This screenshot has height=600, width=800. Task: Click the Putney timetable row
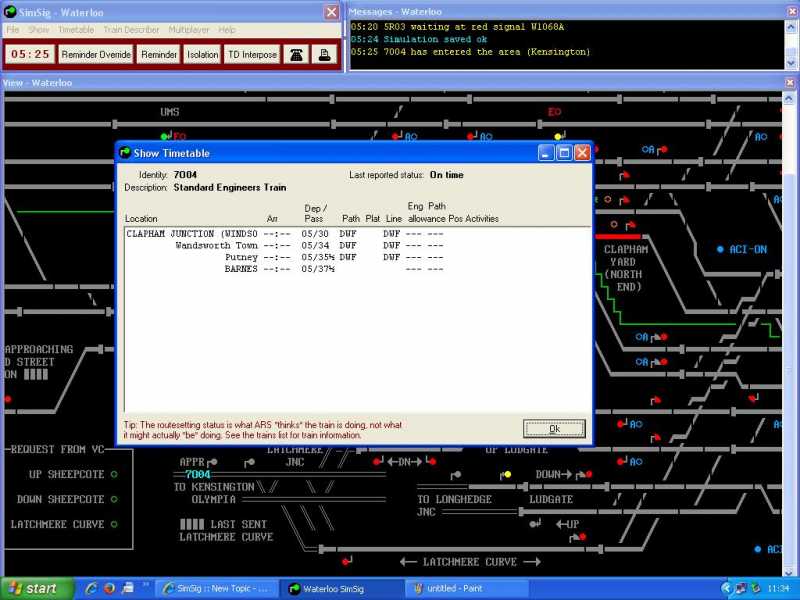click(x=285, y=257)
